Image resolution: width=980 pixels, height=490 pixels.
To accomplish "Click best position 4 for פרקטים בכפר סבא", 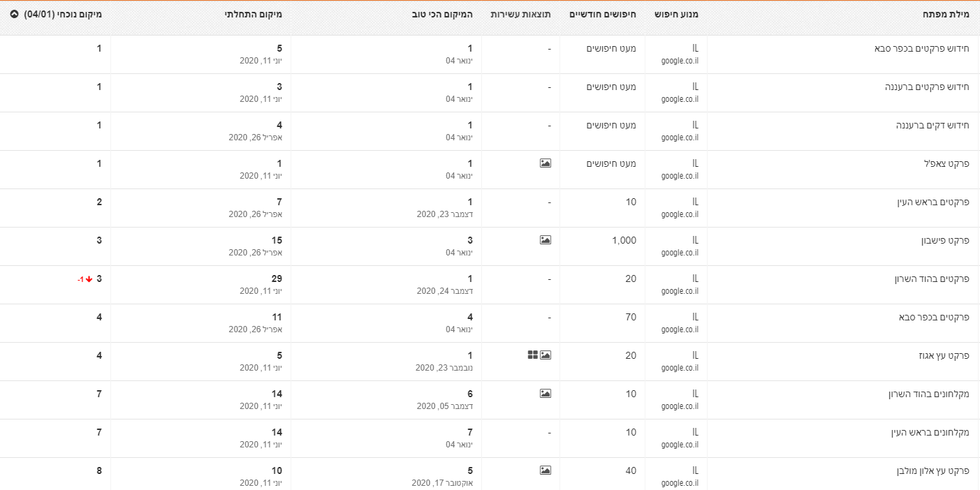I will [x=470, y=318].
